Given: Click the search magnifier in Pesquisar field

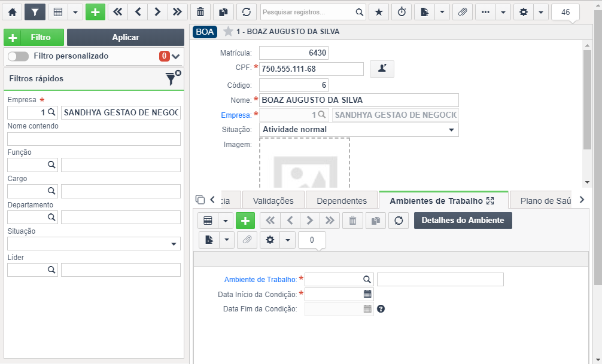Looking at the screenshot, I should (360, 12).
